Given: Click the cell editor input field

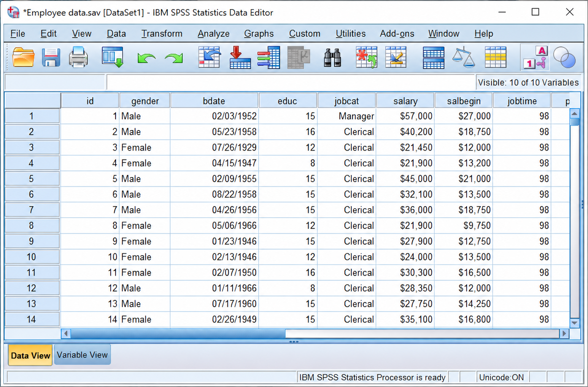Looking at the screenshot, I should click(291, 82).
